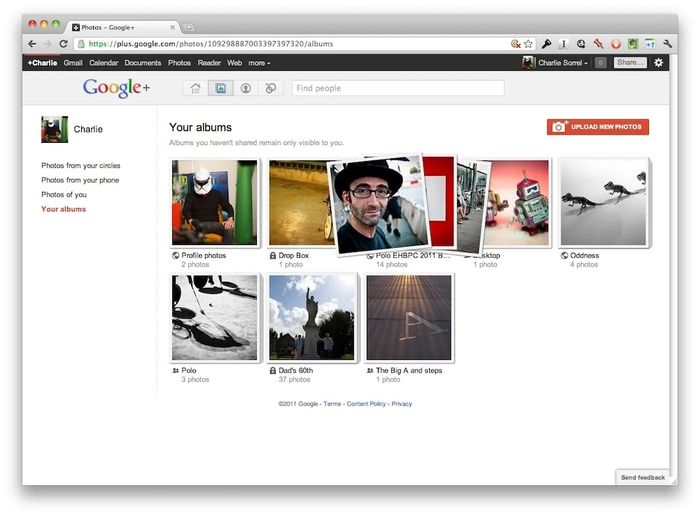Click the Find people search field

tap(398, 88)
